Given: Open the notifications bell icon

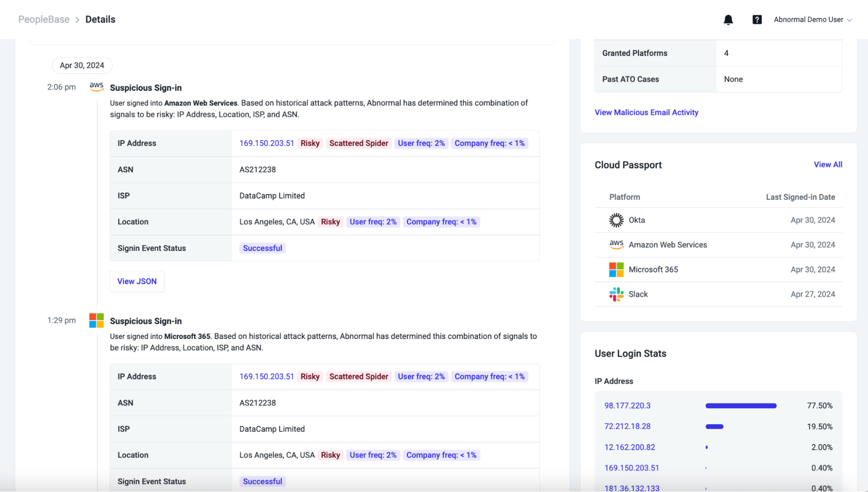Looking at the screenshot, I should 728,20.
